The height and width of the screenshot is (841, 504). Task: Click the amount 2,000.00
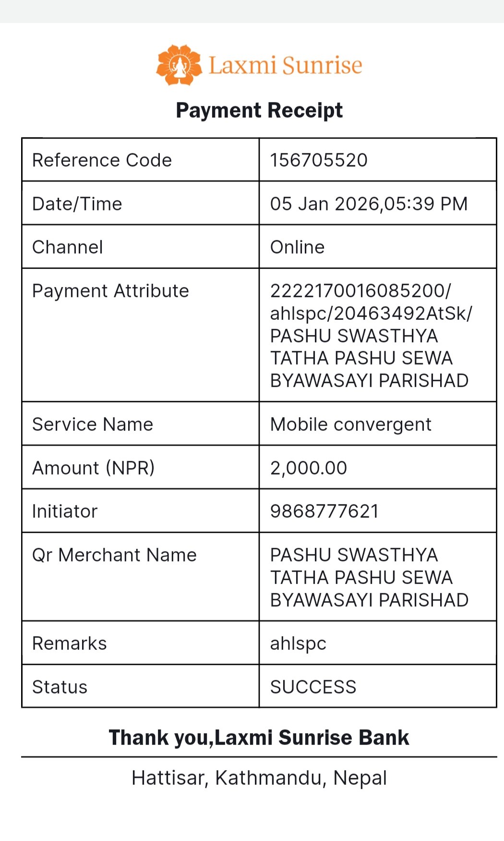click(309, 468)
